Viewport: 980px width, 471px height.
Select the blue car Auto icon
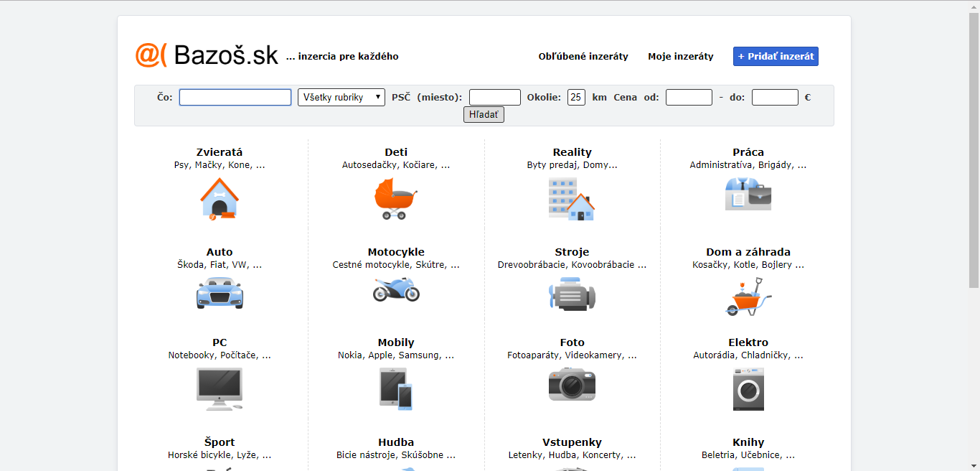220,293
